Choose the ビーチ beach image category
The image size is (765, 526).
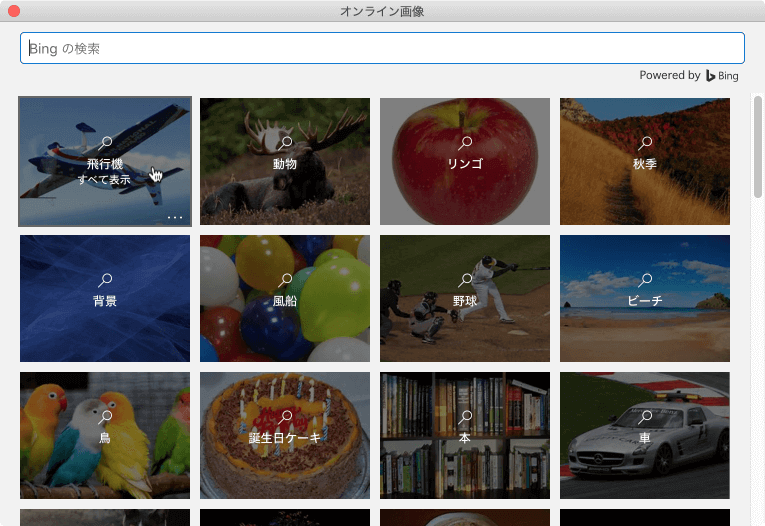click(645, 299)
